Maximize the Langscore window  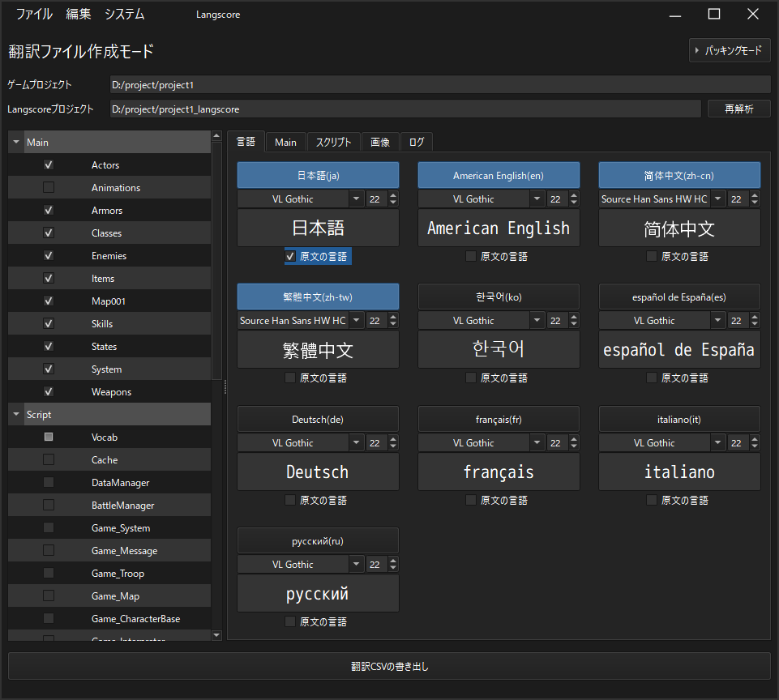pyautogui.click(x=714, y=14)
